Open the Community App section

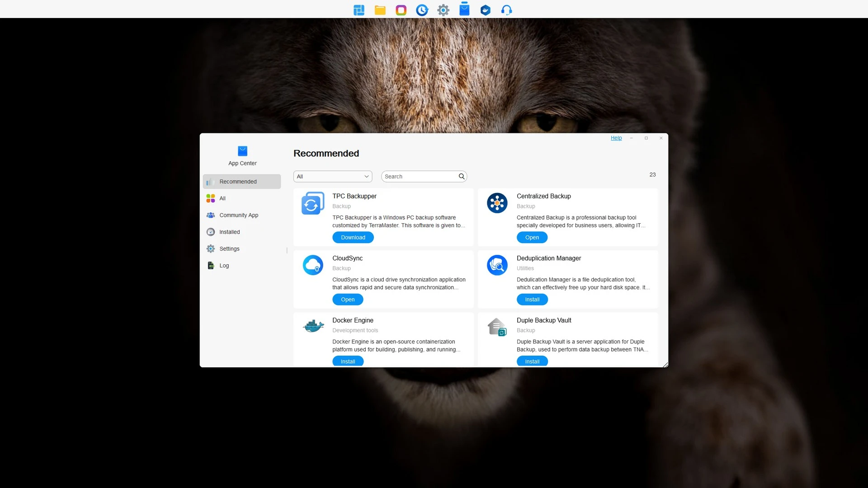[x=239, y=215]
